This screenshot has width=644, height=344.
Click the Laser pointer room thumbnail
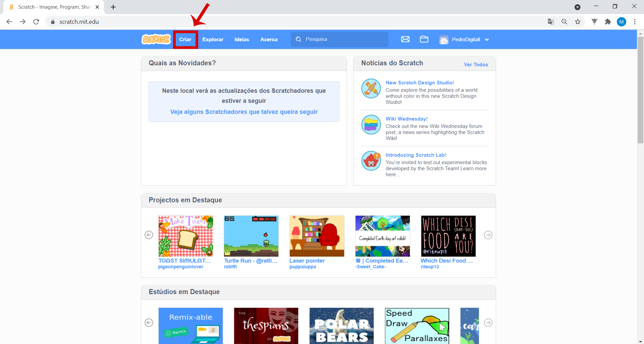click(317, 236)
